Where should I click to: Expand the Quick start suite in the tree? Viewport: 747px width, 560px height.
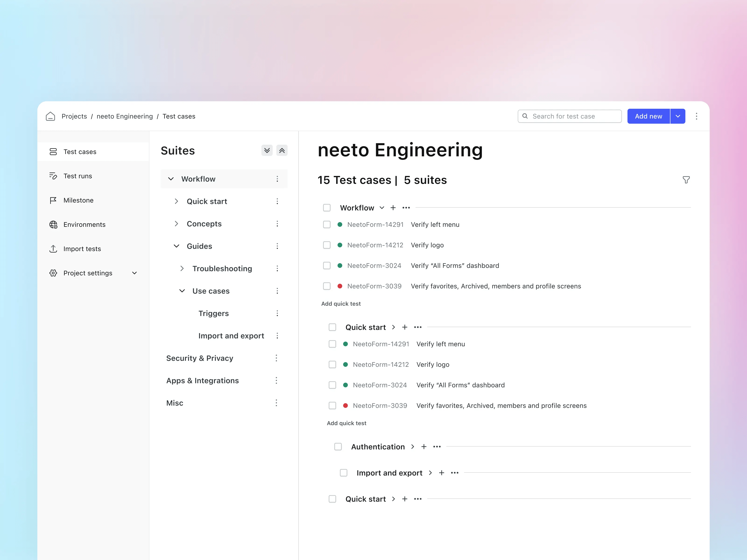pyautogui.click(x=176, y=201)
